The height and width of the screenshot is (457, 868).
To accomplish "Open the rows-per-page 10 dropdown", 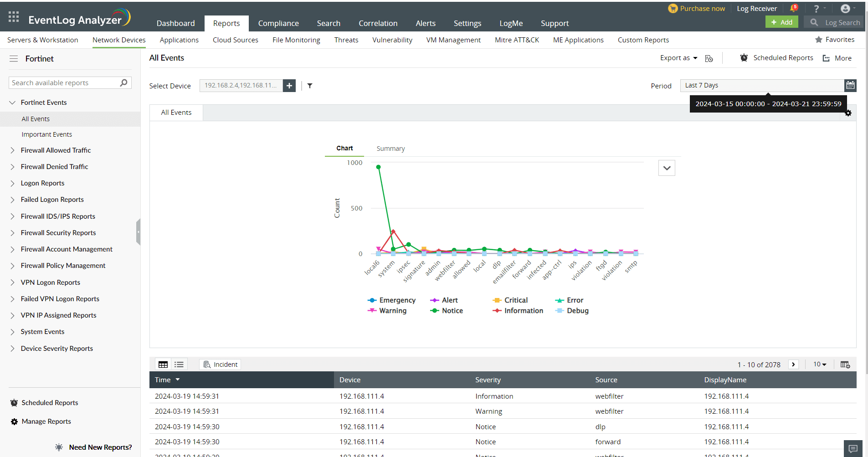I will click(x=819, y=364).
